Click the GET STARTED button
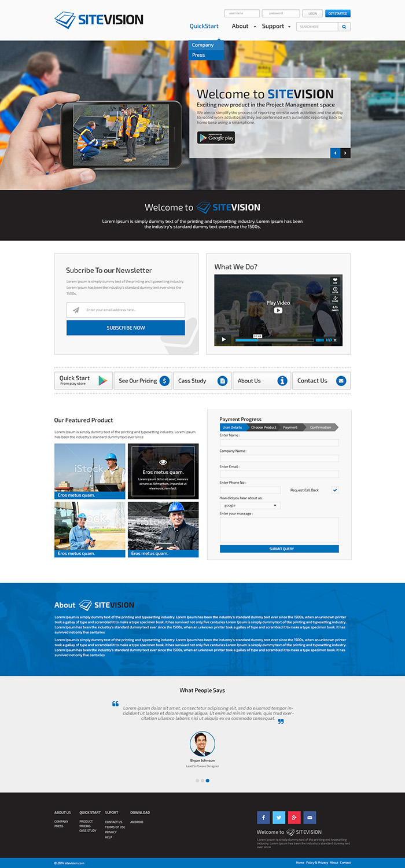The width and height of the screenshot is (405, 868). [337, 13]
